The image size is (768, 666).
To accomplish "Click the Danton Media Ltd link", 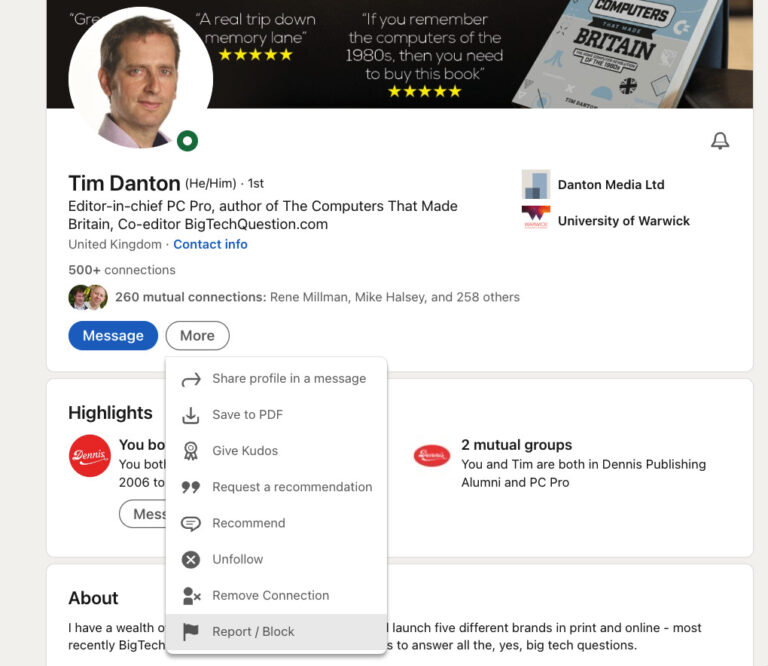I will point(611,185).
